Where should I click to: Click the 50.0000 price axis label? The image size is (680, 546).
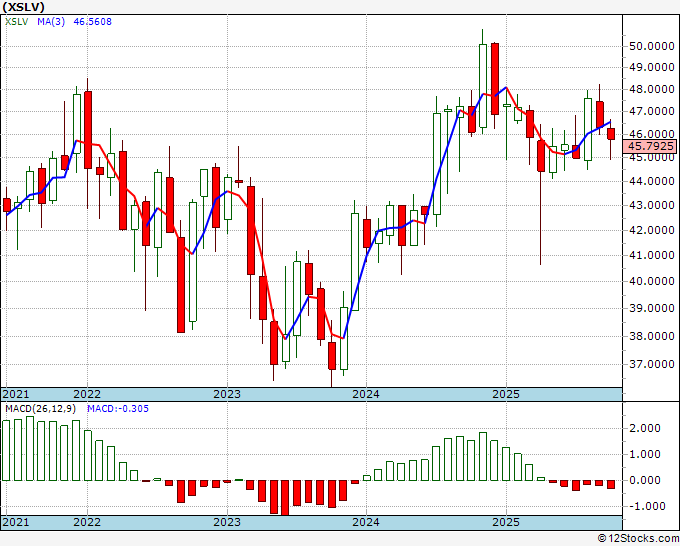[x=651, y=46]
